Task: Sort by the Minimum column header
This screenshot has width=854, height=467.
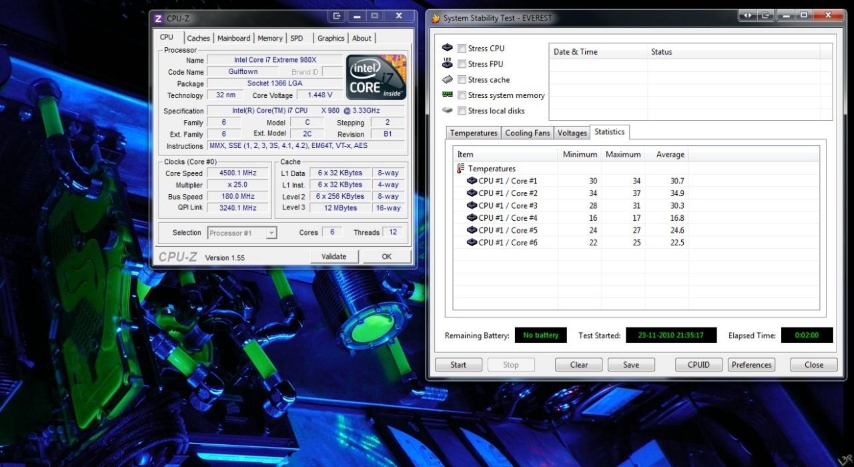Action: click(x=580, y=154)
